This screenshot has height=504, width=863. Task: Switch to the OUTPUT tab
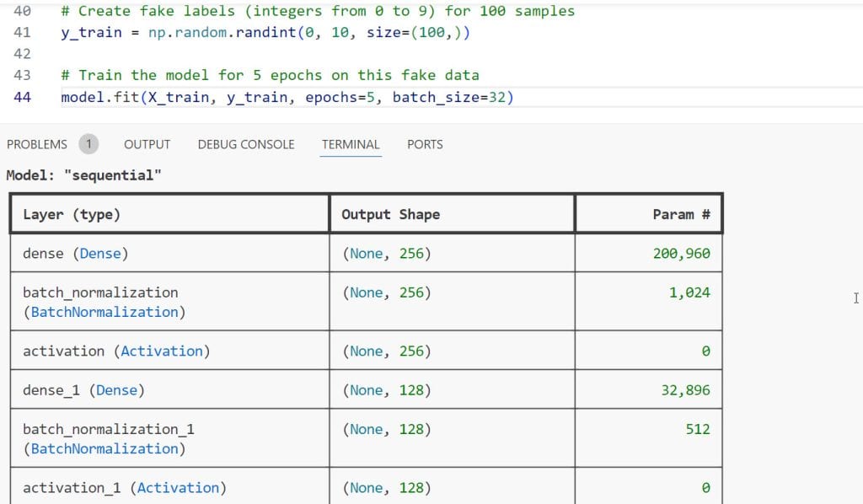[x=147, y=144]
